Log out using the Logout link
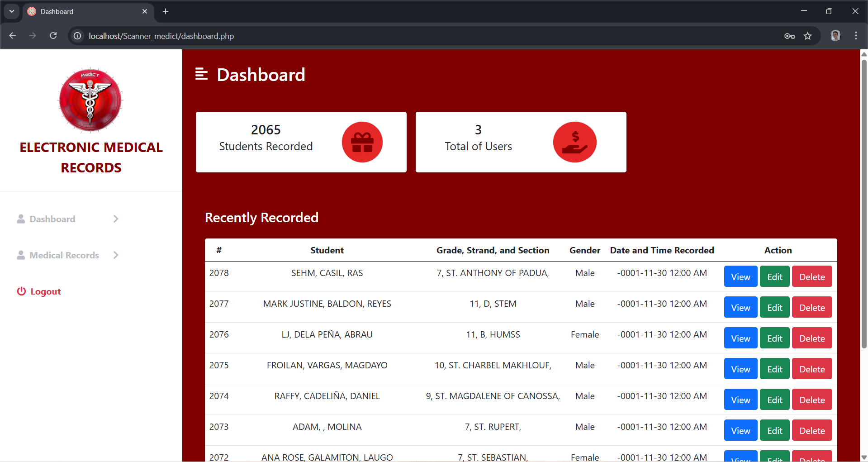868x462 pixels. click(x=45, y=291)
